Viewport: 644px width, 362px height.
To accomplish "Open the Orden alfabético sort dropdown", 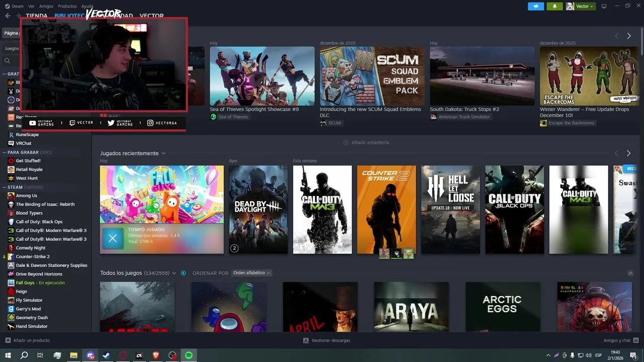I will [x=252, y=273].
